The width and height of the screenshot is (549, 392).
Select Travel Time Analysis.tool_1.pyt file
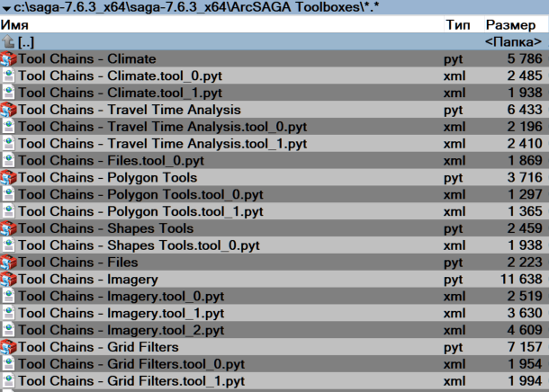coord(162,144)
